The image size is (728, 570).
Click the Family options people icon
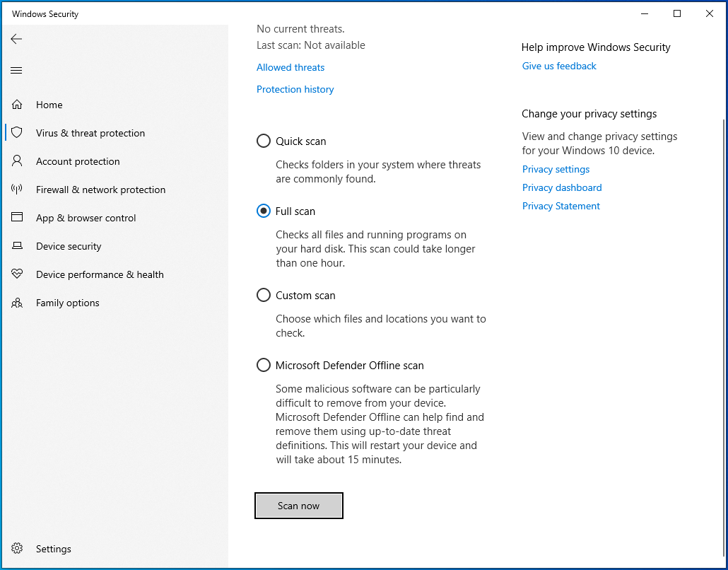(17, 303)
